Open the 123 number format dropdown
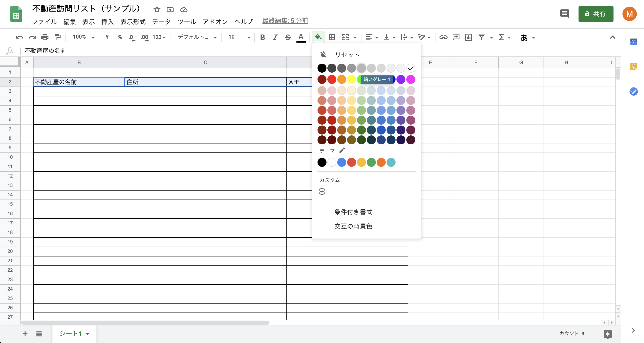 (159, 37)
